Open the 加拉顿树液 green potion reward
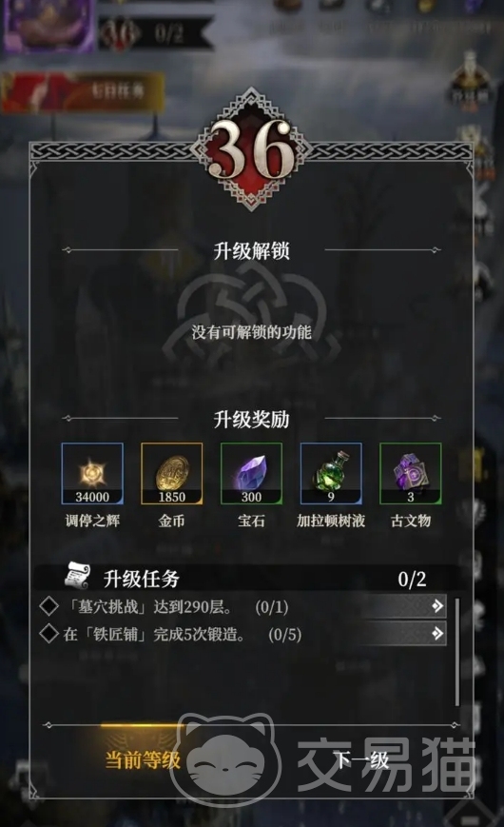The height and width of the screenshot is (827, 504). pos(331,473)
